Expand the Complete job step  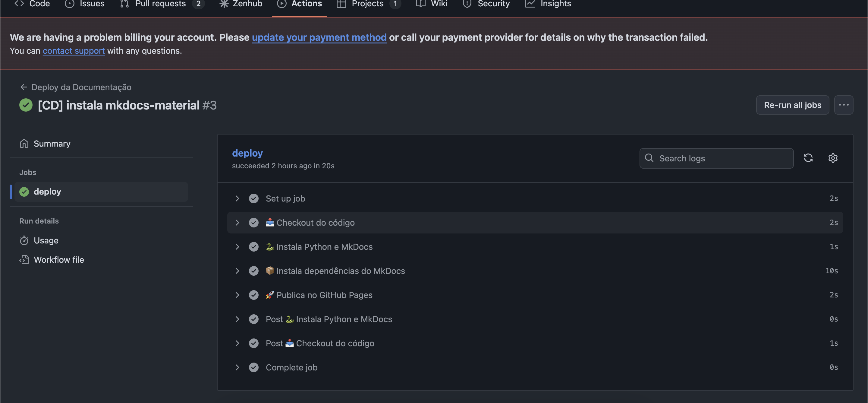point(237,367)
